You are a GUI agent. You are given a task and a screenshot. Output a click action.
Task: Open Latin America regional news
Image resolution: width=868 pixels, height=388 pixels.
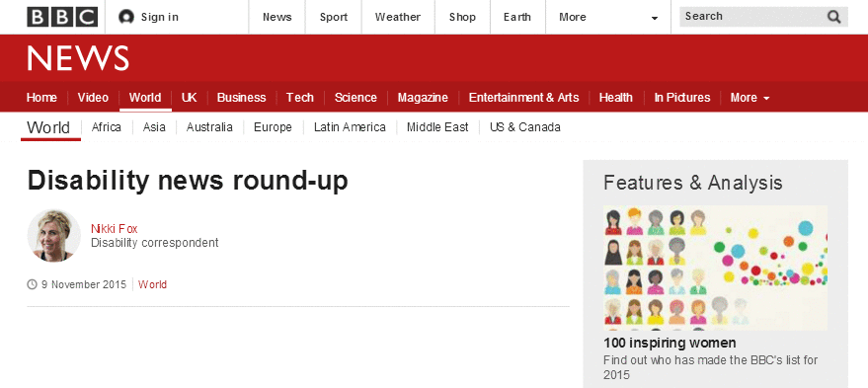coord(350,127)
